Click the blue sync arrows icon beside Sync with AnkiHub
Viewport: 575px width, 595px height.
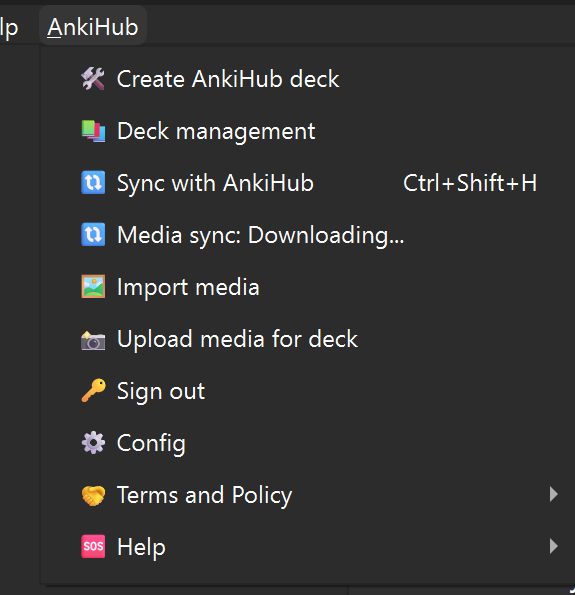coord(93,183)
